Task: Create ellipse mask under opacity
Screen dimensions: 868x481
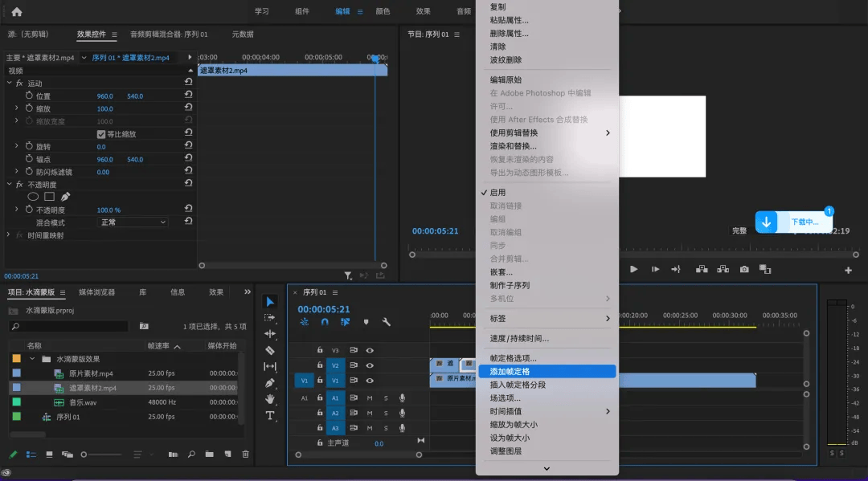Action: tap(33, 197)
